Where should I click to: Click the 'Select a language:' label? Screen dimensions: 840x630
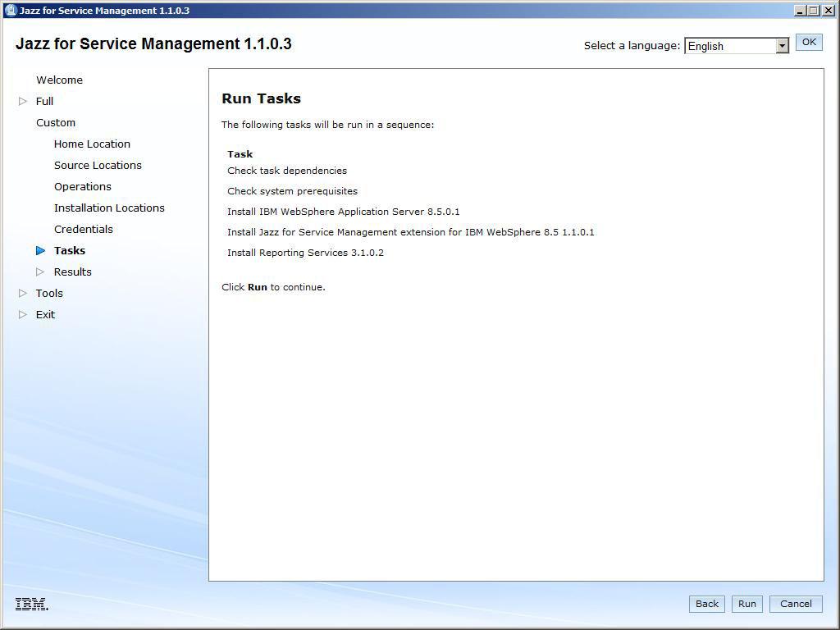[632, 46]
